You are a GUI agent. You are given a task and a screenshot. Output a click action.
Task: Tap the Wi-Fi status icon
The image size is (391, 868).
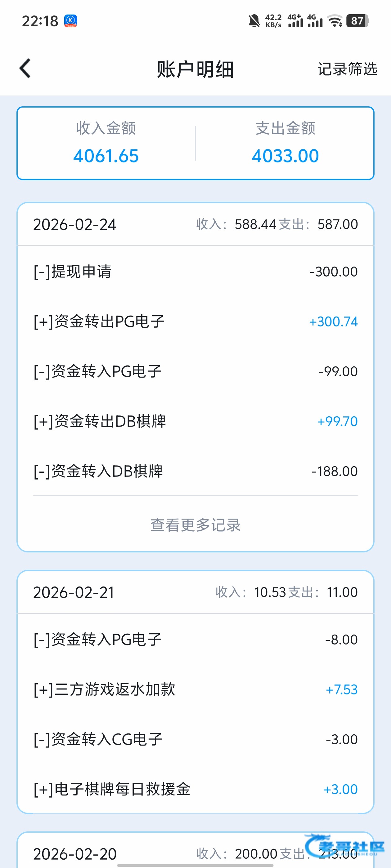click(335, 21)
